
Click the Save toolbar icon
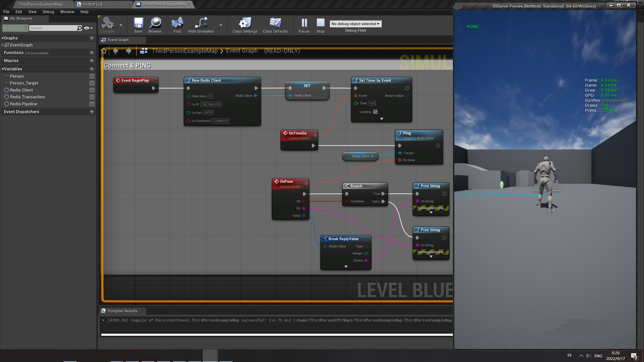click(x=138, y=23)
